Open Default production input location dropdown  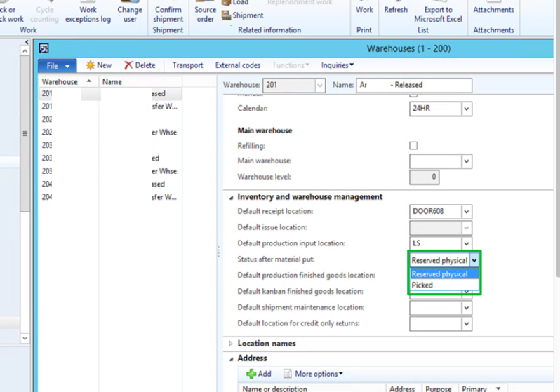(467, 244)
